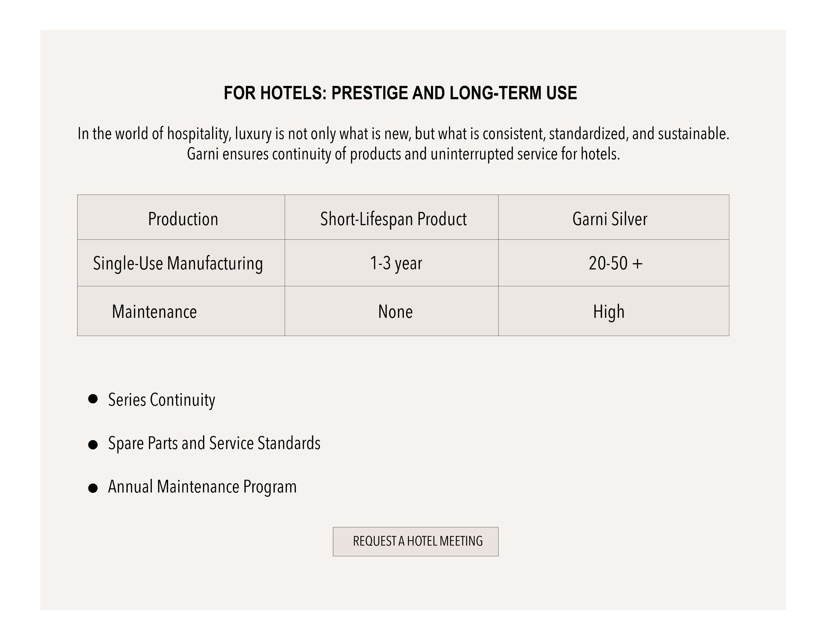Click the bullet beside Series Continuity
This screenshot has width=826, height=644.
pyautogui.click(x=93, y=399)
